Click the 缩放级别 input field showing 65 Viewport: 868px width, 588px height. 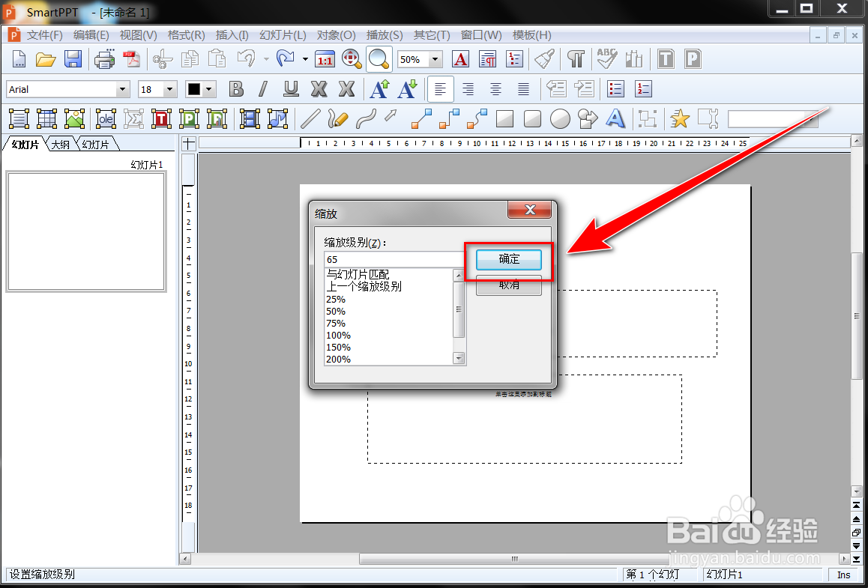pyautogui.click(x=395, y=259)
